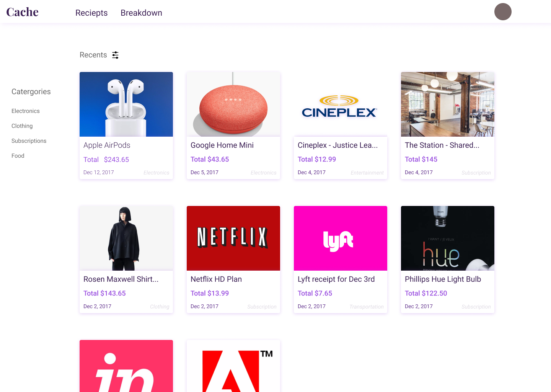Click the Lyft logo image

341,238
